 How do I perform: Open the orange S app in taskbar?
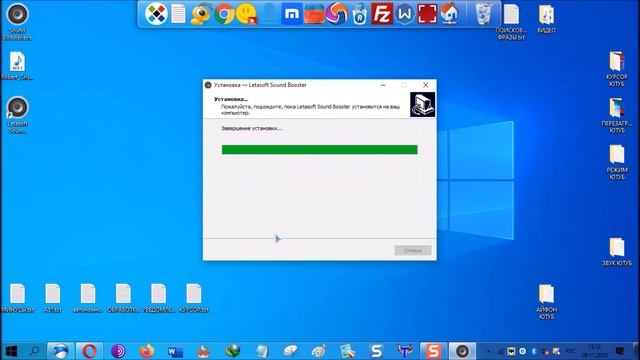click(433, 351)
